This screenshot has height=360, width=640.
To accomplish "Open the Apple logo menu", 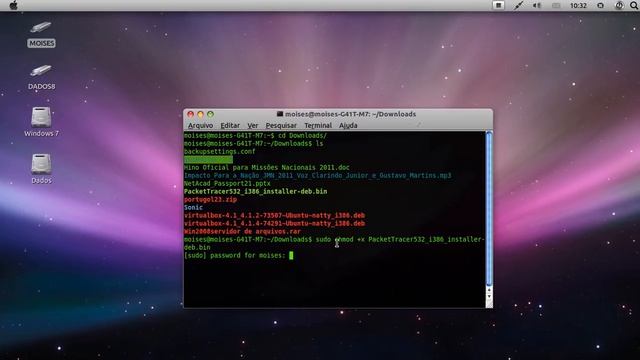I will [x=13, y=5].
